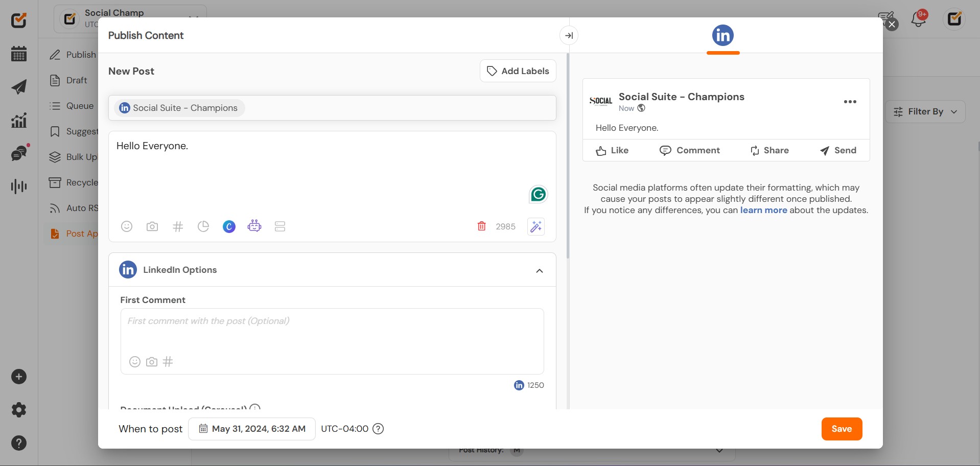The image size is (980, 466).
Task: Click the Grammarly icon in editor
Action: coord(538,194)
